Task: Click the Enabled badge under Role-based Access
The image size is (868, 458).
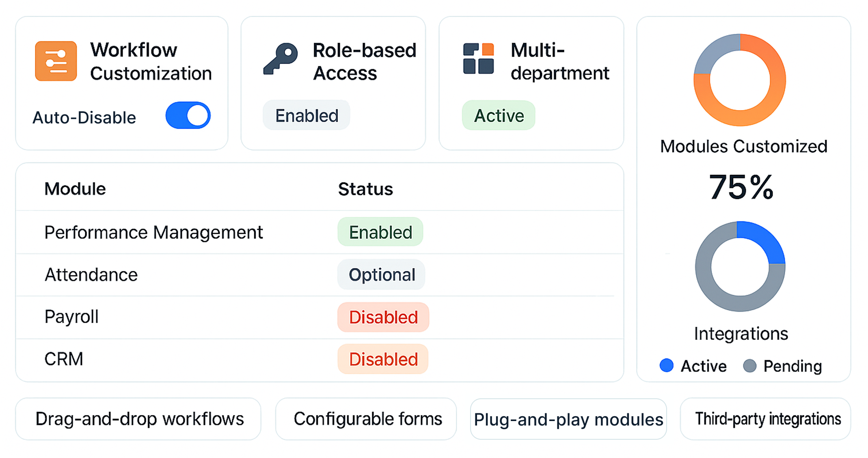Action: click(307, 116)
